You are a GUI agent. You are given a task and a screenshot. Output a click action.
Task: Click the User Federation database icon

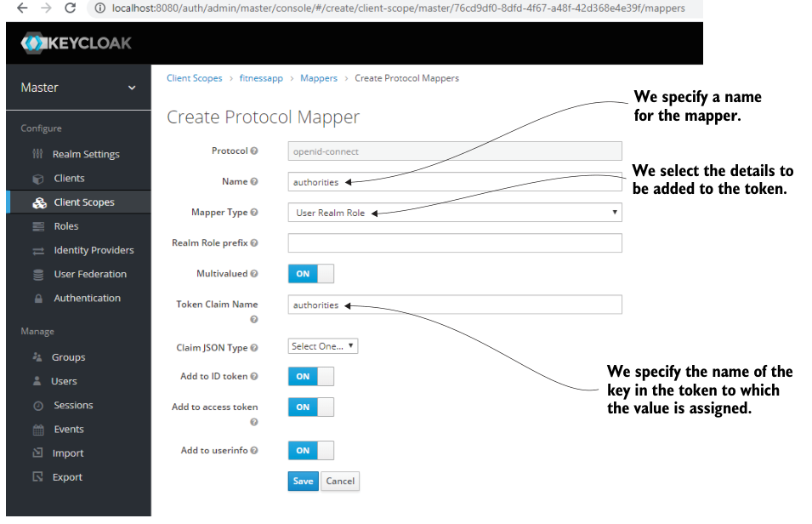click(38, 275)
